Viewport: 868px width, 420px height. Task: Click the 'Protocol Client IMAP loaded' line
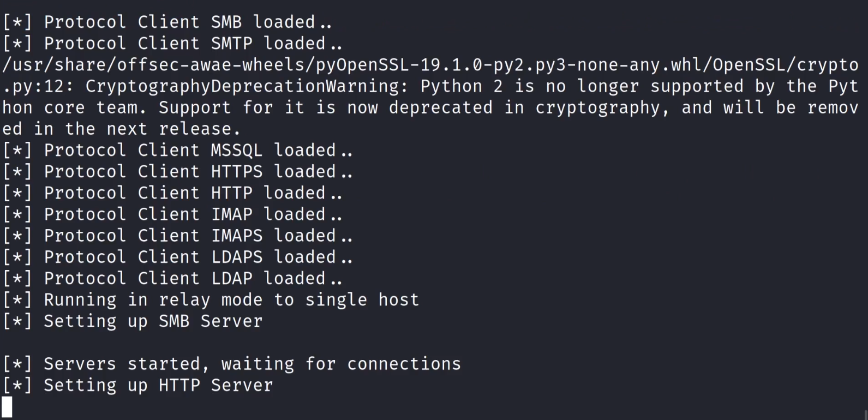(x=172, y=214)
